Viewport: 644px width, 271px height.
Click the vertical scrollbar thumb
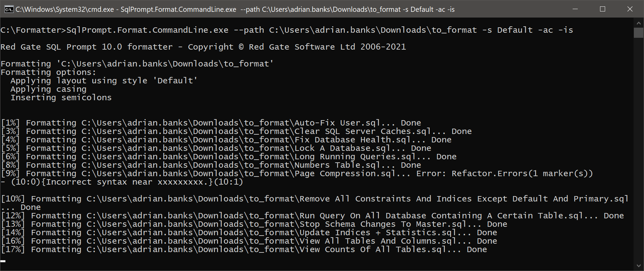(x=639, y=33)
